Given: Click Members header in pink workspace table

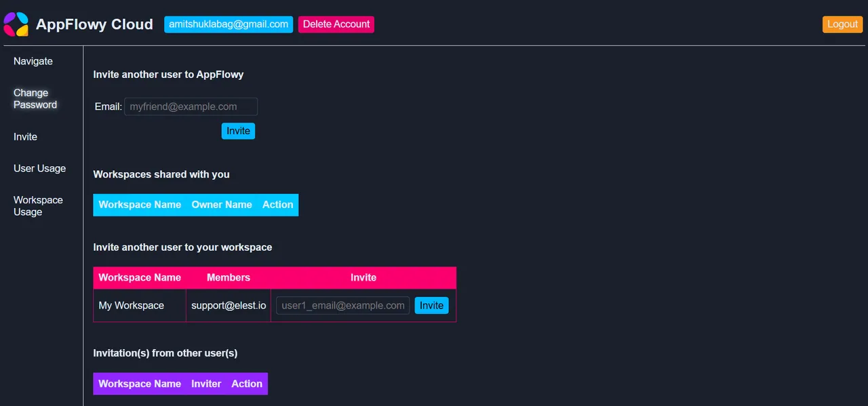Looking at the screenshot, I should pyautogui.click(x=229, y=278).
